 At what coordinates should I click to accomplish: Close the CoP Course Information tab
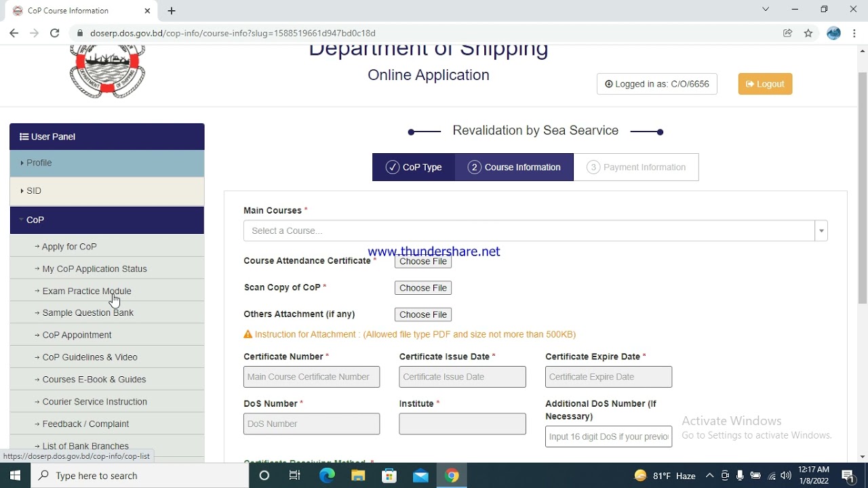148,11
